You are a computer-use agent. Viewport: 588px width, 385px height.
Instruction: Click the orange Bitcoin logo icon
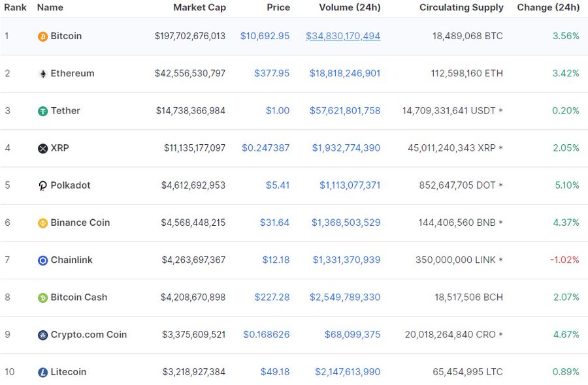click(42, 37)
